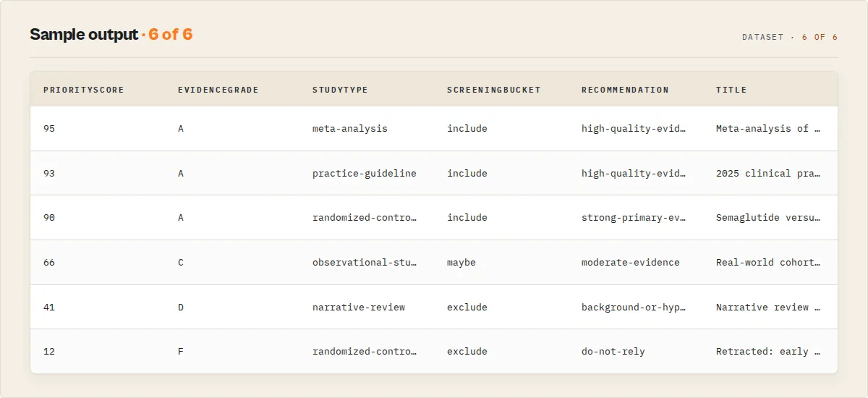Screen dimensions: 868x398
Task: Open title 'Retracted: early …'
Action: (768, 352)
